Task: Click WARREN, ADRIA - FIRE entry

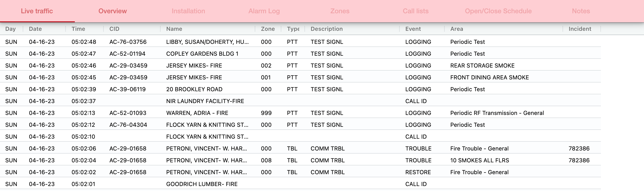Action: click(x=197, y=113)
